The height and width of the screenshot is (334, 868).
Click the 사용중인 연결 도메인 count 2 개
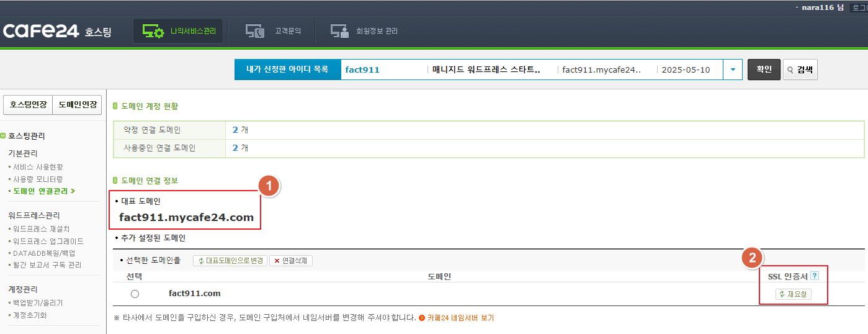coord(240,148)
